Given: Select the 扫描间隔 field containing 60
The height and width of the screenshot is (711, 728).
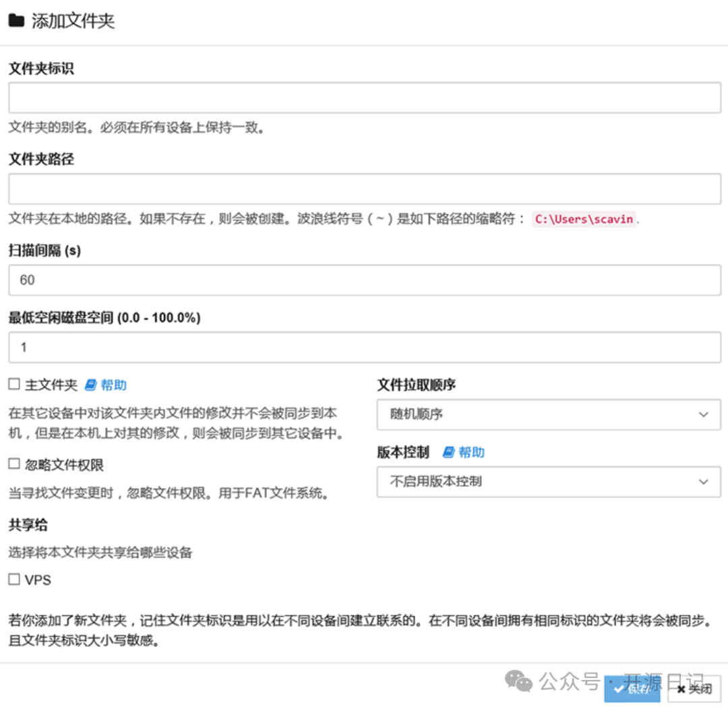Looking at the screenshot, I should pyautogui.click(x=364, y=280).
